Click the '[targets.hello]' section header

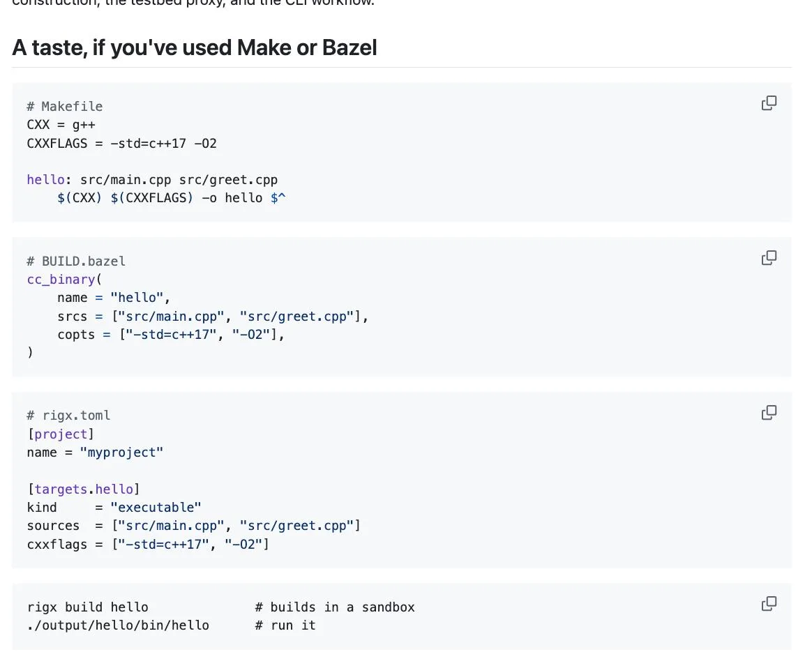click(84, 489)
